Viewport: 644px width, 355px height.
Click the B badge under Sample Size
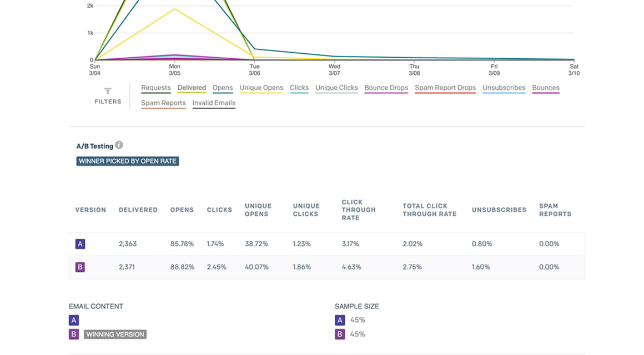pos(340,334)
